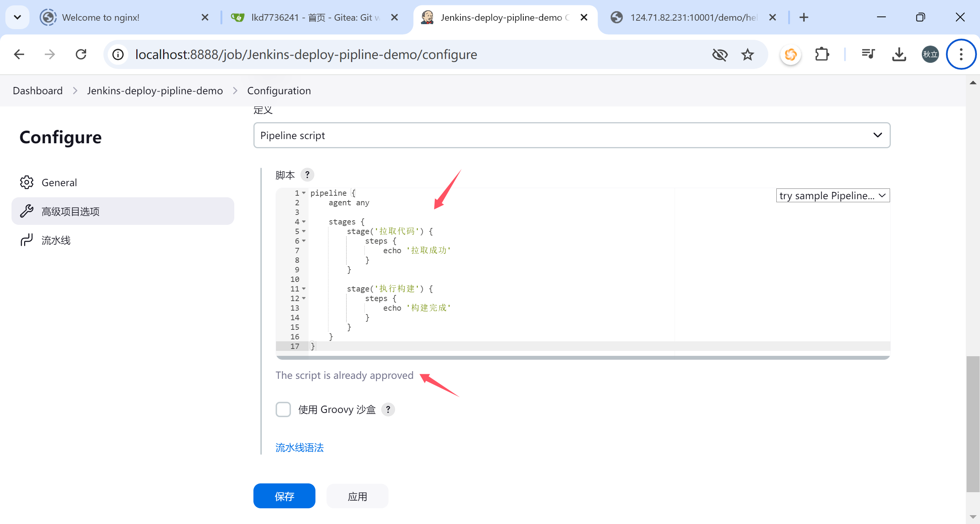The height and width of the screenshot is (524, 980).
Task: Bookmark this page with star icon
Action: (x=747, y=54)
